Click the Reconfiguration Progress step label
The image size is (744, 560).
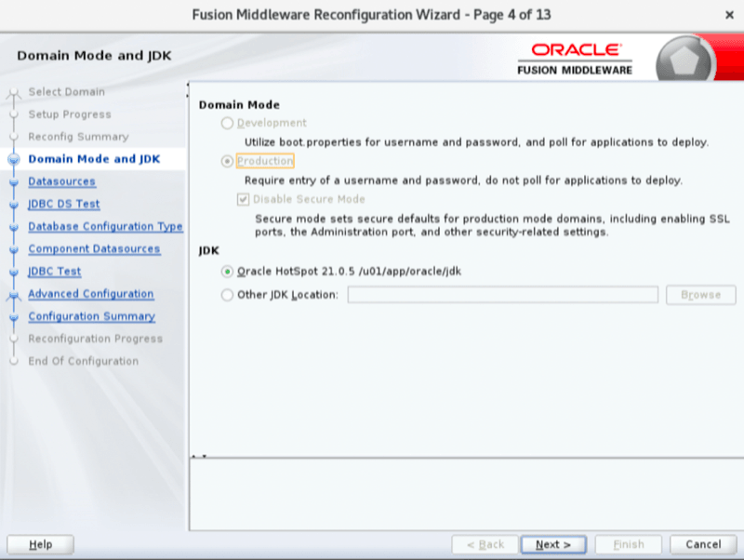[x=96, y=339]
